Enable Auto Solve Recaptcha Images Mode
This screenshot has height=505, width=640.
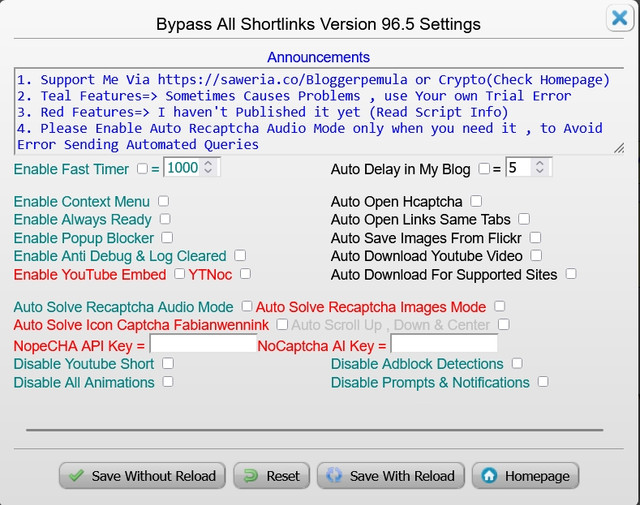(500, 307)
